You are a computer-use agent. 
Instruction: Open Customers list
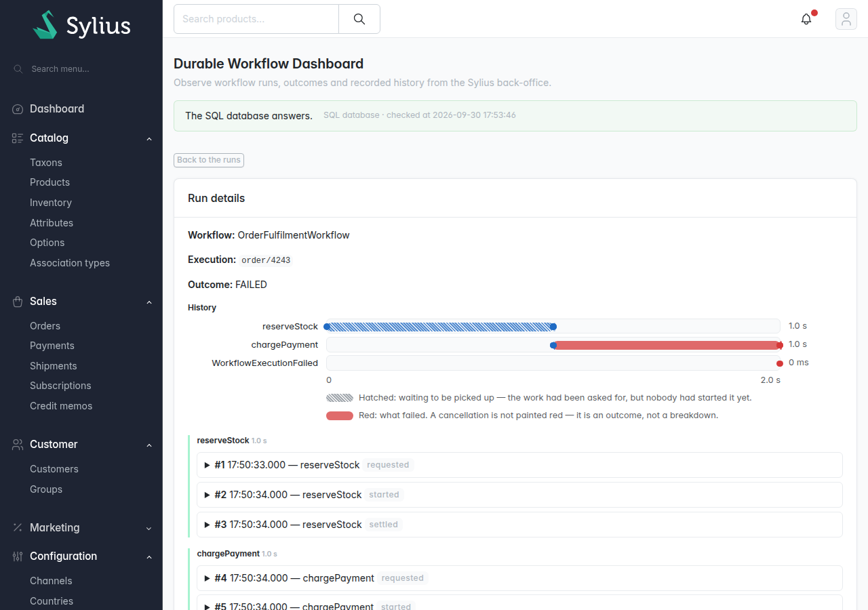[x=54, y=469]
